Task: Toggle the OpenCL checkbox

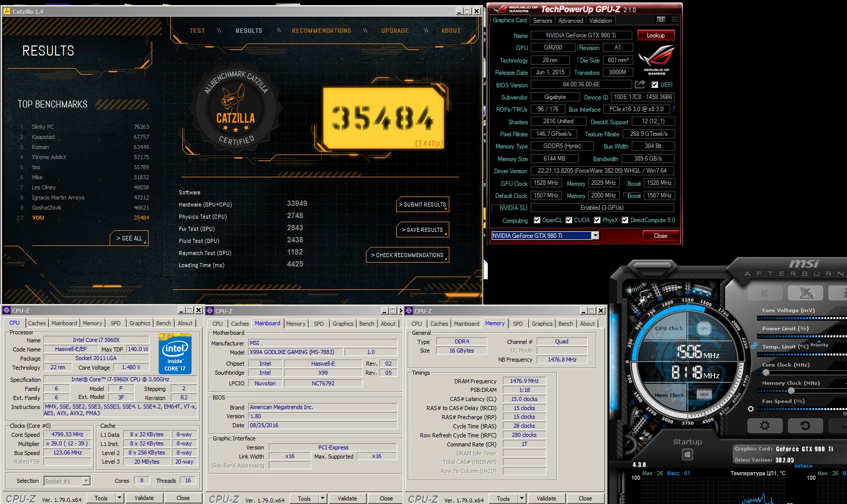Action: pyautogui.click(x=537, y=220)
